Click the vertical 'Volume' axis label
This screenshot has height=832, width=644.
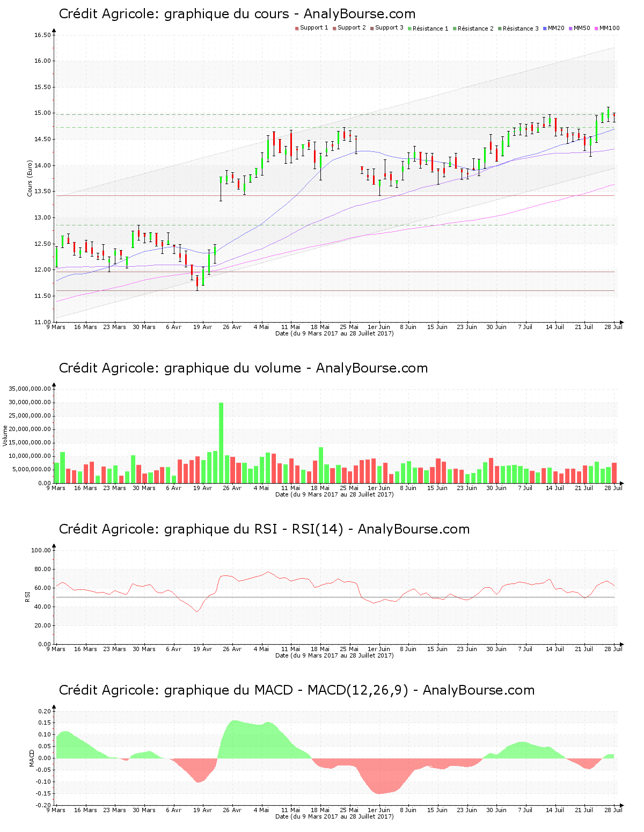coord(5,435)
